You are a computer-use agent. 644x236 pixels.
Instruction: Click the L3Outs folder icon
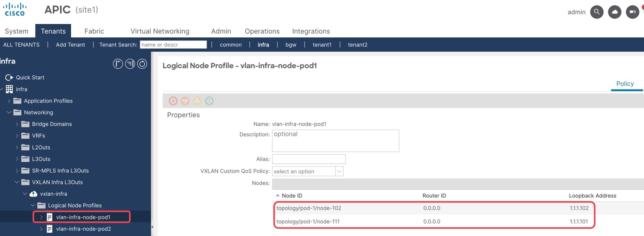pyautogui.click(x=25, y=159)
